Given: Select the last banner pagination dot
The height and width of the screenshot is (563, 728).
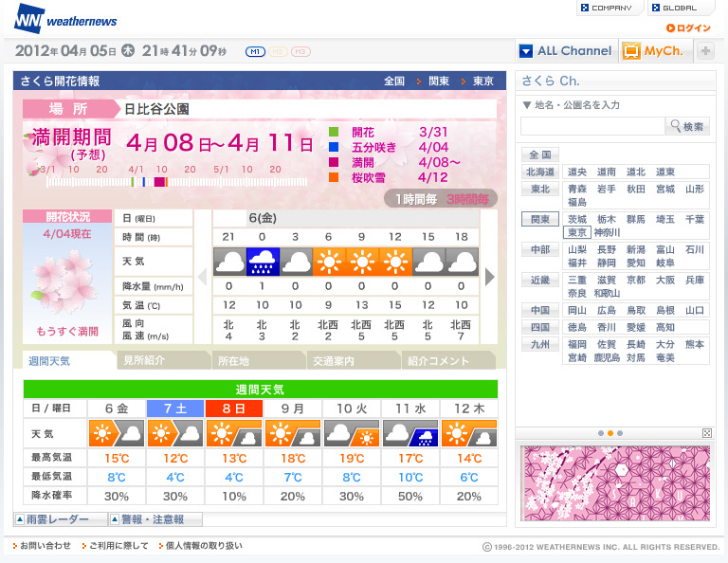Looking at the screenshot, I should click(x=620, y=433).
